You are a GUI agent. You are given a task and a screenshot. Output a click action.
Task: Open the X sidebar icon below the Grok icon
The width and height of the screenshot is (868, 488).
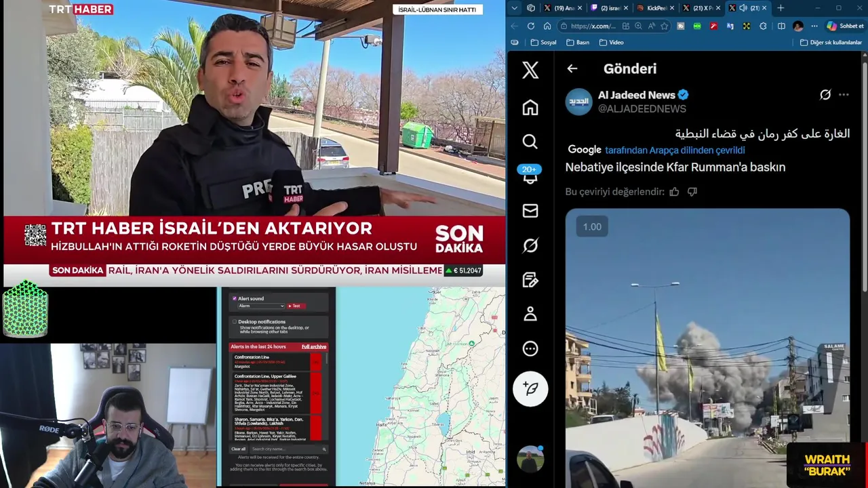(x=530, y=280)
